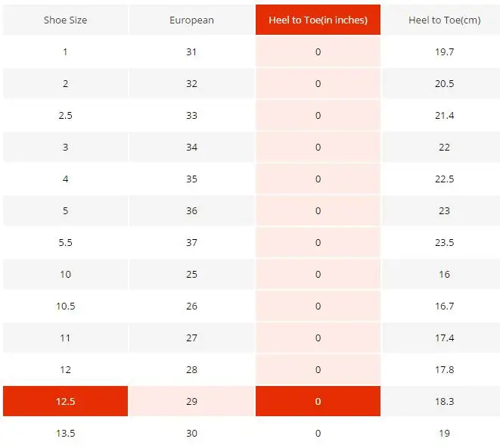Select the Heel to Toe(cm) header
Viewport: 500px width, 448px height.
tap(445, 20)
